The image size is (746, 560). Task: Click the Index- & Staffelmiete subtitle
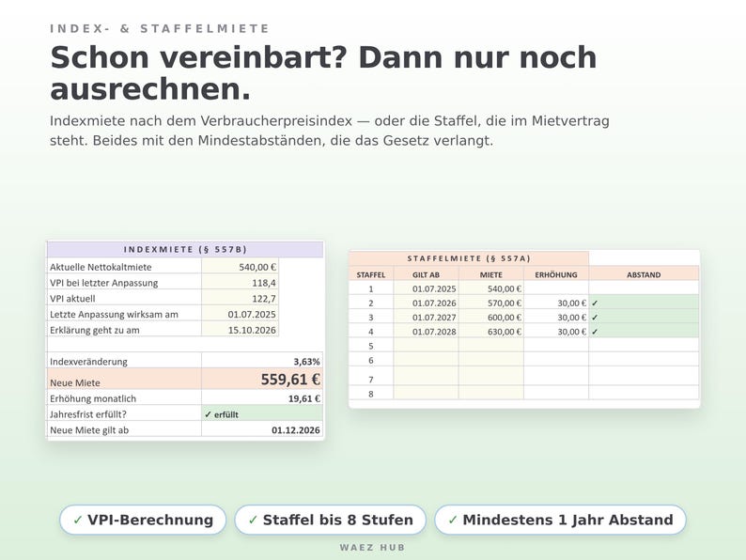(x=160, y=28)
